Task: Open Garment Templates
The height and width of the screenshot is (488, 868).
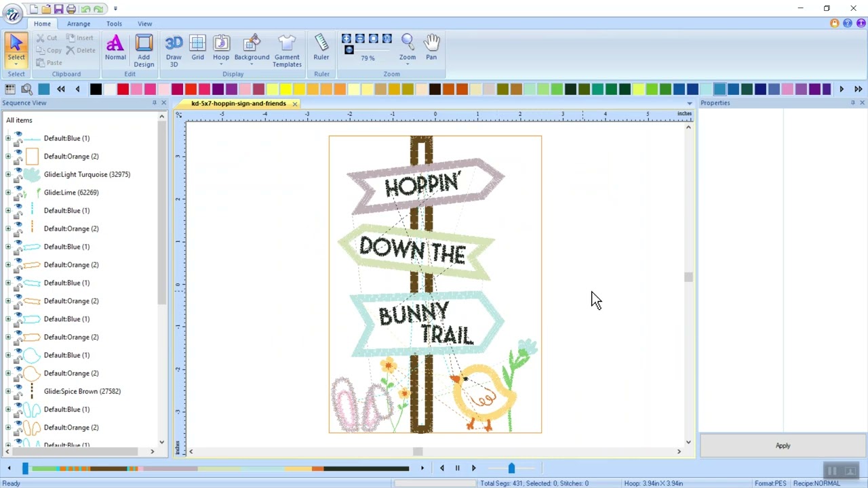Action: pyautogui.click(x=287, y=51)
